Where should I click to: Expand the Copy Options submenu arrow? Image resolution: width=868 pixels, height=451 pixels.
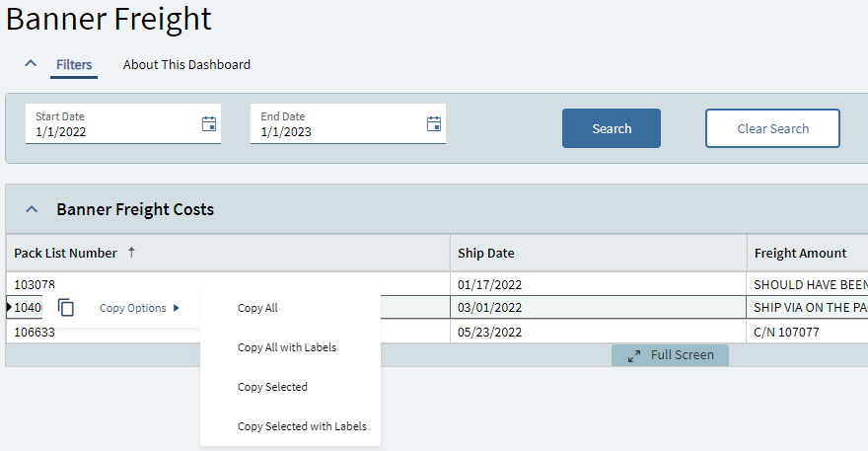point(177,308)
